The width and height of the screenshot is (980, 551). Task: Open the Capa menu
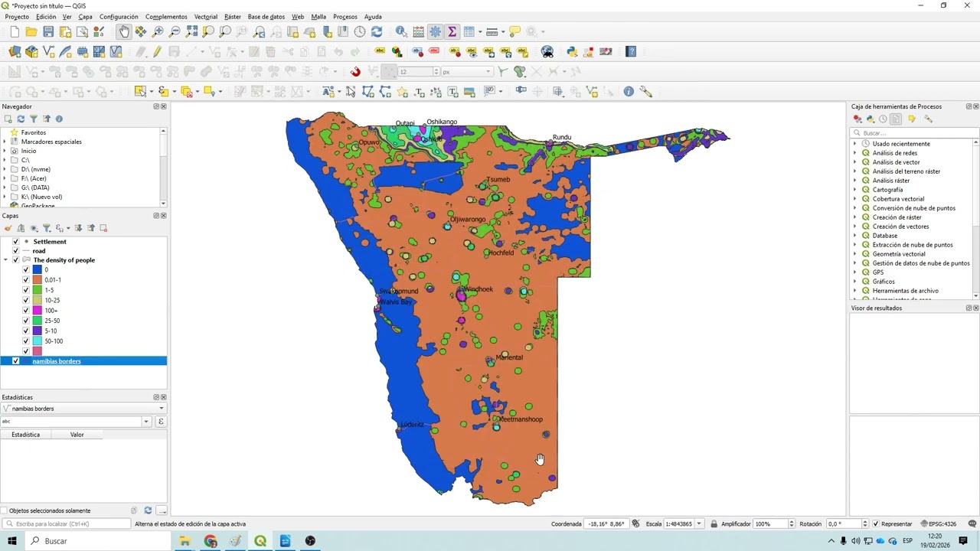point(85,16)
